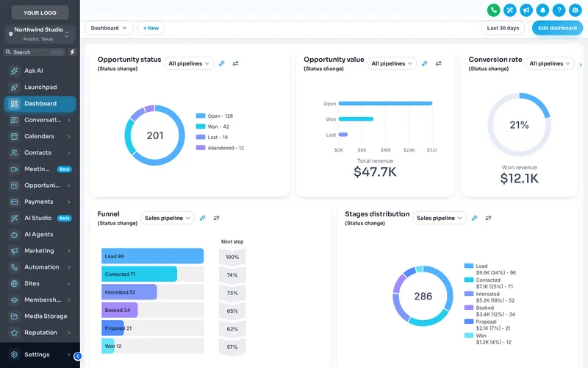Open Launchpad from the sidebar
Viewport: 588px width, 368px height.
coord(40,87)
